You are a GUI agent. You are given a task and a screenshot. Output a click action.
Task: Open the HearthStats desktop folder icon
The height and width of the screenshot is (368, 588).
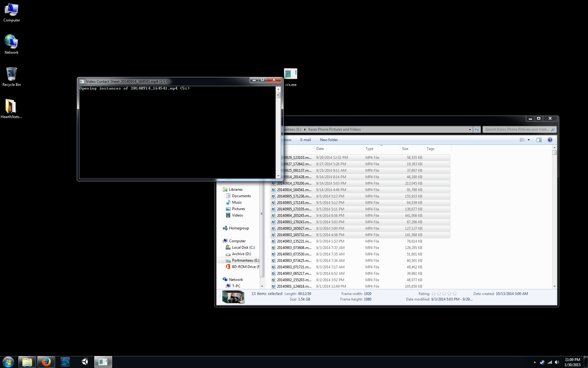point(11,107)
